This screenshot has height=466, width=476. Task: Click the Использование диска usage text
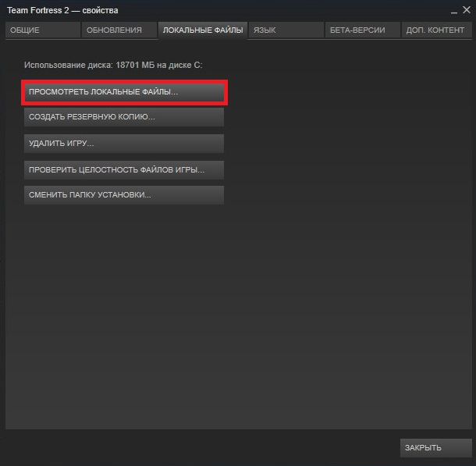[x=113, y=65]
